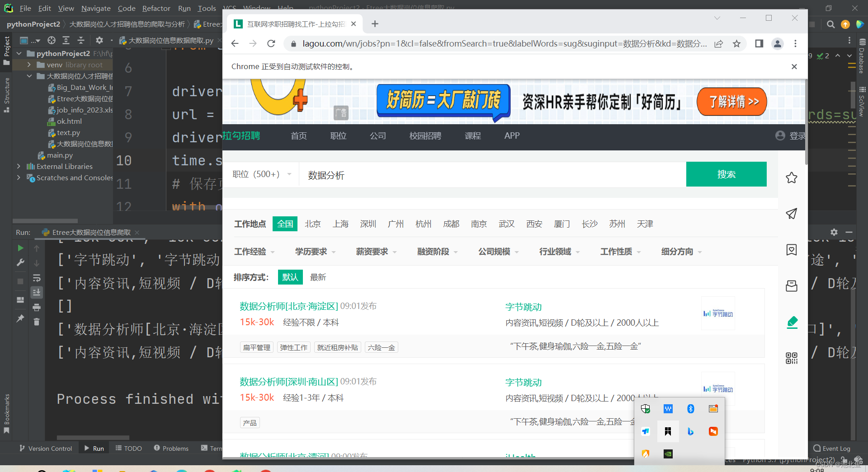Expand the 工作经验 filter dropdown
This screenshot has width=868, height=472.
click(x=254, y=252)
